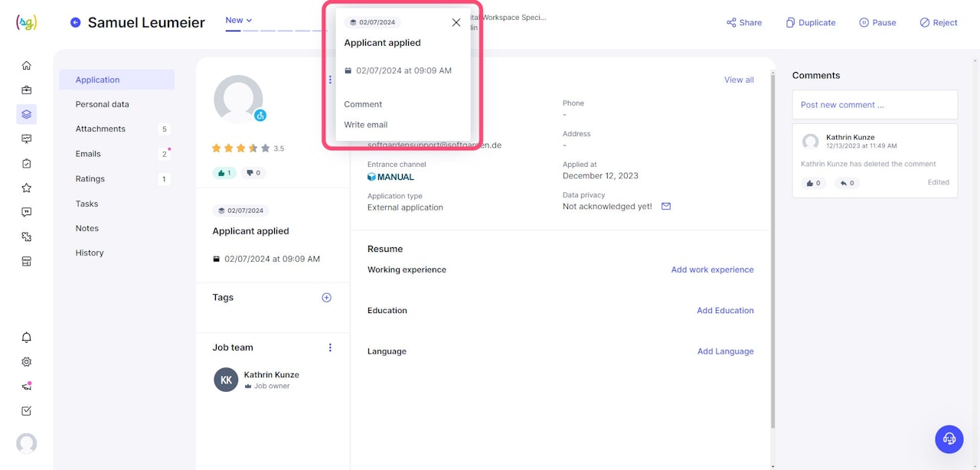980x470 pixels.
Task: Open the notifications bell icon
Action: coord(27,338)
